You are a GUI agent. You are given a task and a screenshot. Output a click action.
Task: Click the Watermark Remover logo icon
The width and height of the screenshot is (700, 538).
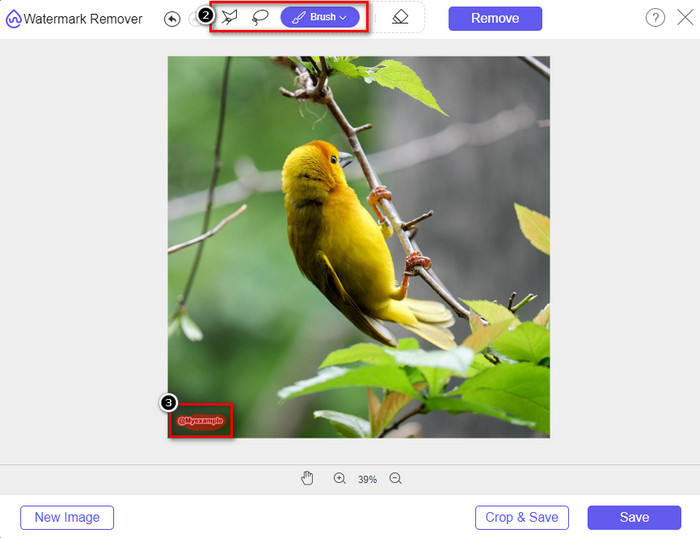pyautogui.click(x=13, y=19)
